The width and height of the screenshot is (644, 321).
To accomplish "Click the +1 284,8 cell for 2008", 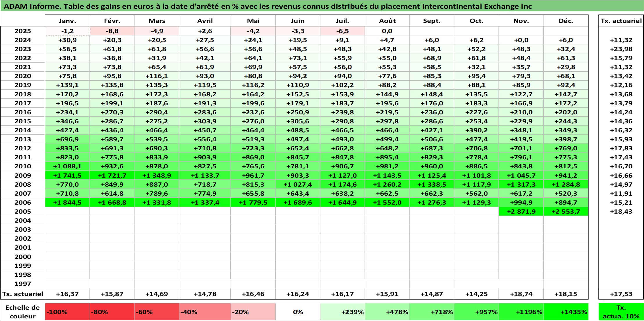I will coord(566,185).
